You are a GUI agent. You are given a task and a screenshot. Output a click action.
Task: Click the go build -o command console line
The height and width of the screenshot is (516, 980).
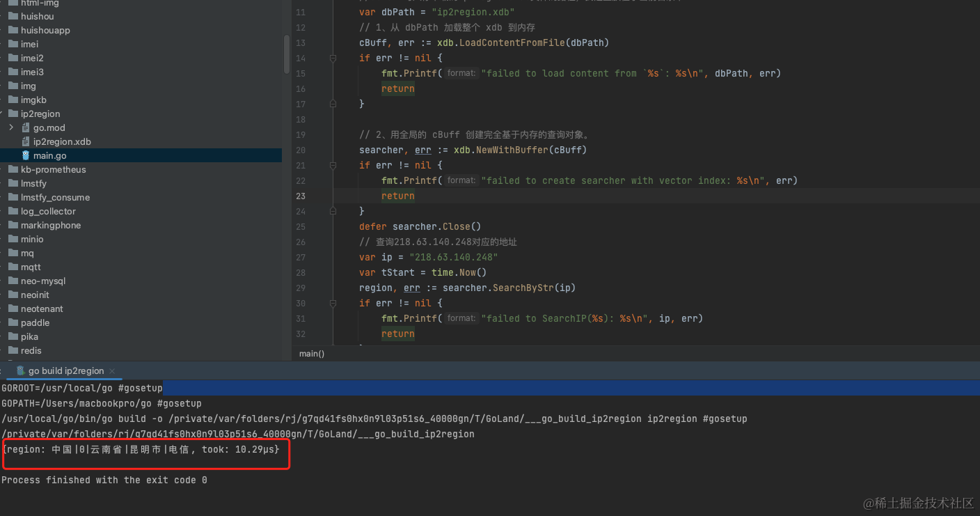(374, 419)
